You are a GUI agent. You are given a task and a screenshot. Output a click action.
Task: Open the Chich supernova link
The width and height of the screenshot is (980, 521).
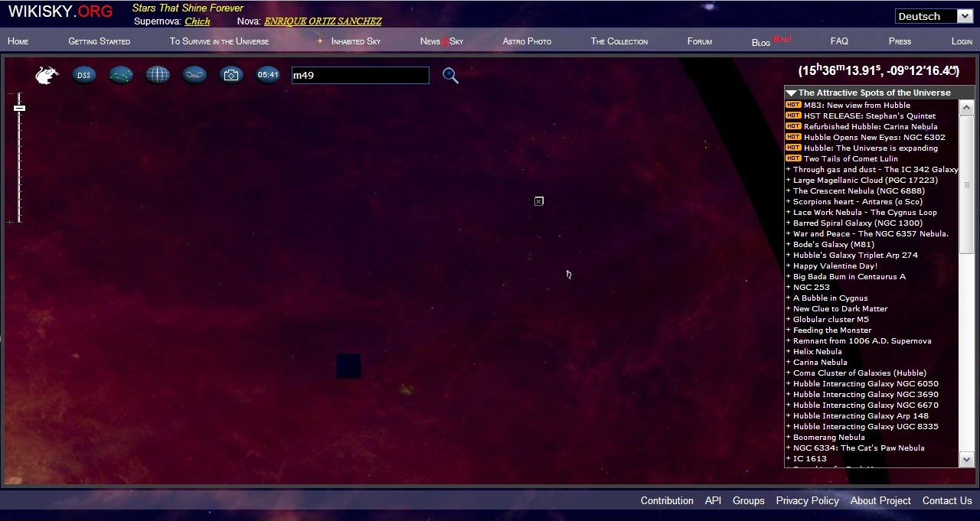pos(198,21)
